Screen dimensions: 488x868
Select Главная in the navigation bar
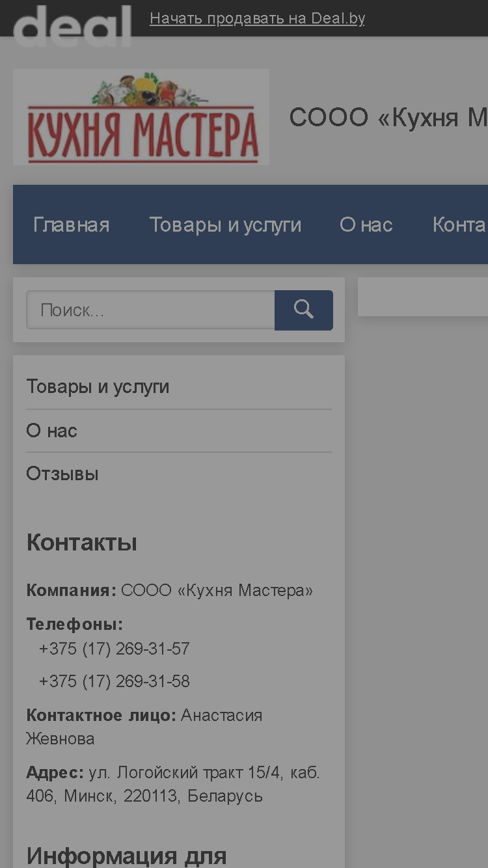pyautogui.click(x=71, y=224)
